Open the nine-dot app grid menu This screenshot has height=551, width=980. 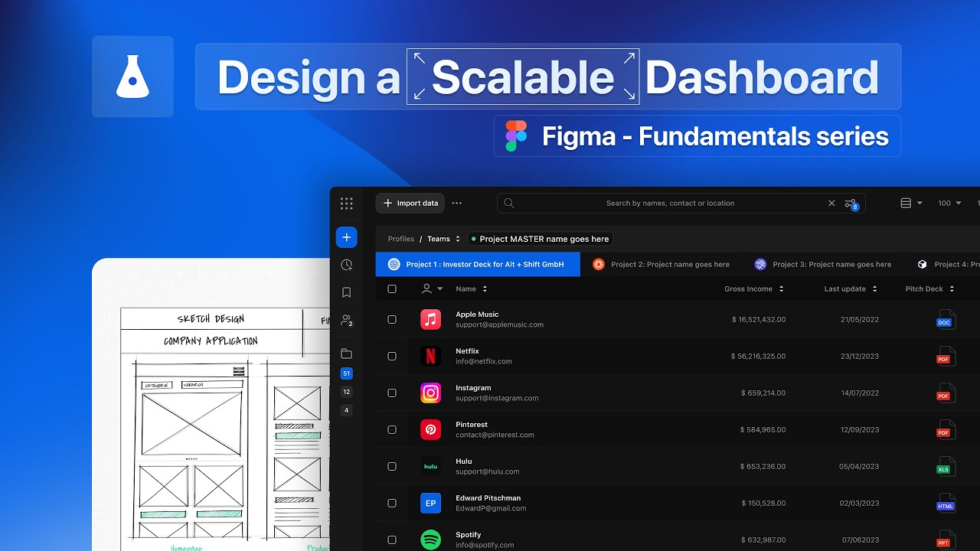(x=347, y=204)
